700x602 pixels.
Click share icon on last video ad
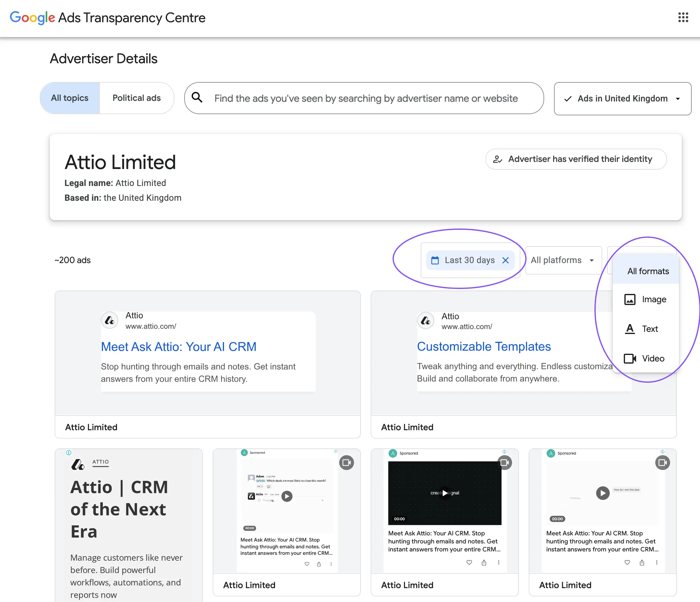point(642,563)
